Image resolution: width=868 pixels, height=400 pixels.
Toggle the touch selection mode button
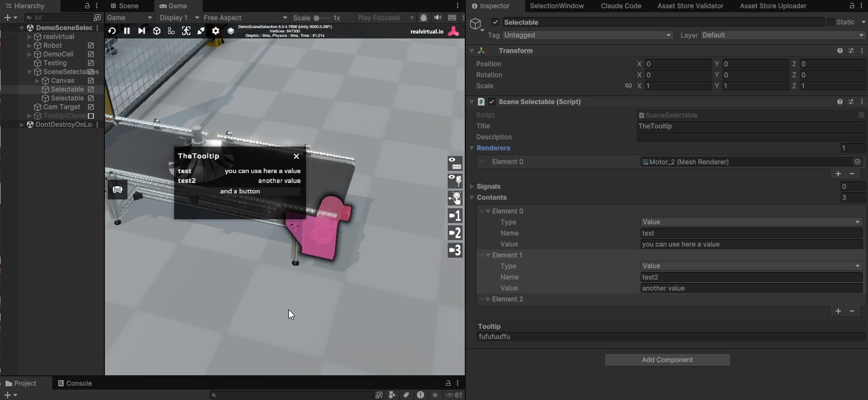click(455, 198)
